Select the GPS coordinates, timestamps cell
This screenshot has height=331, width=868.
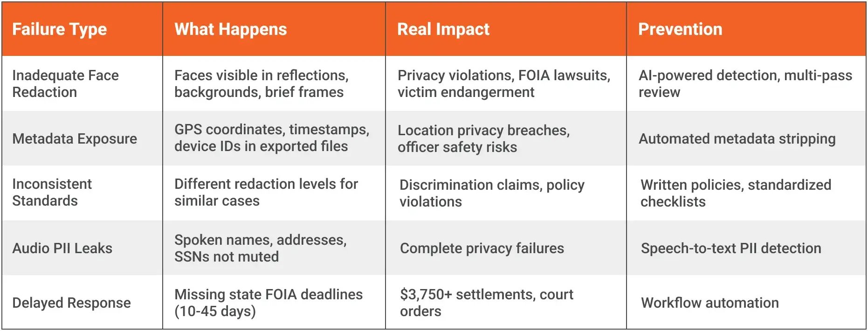[271, 138]
